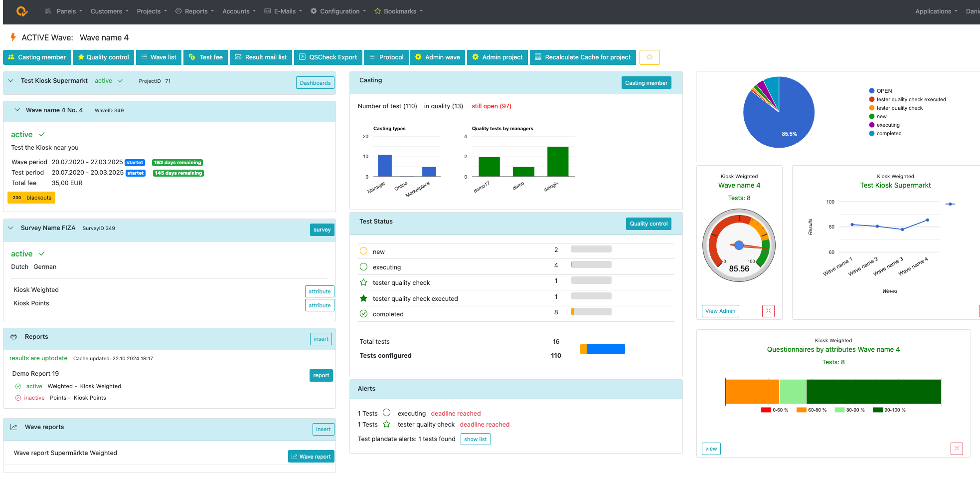The height and width of the screenshot is (479, 980).
Task: Click filled star for tester quality check executed
Action: [364, 298]
